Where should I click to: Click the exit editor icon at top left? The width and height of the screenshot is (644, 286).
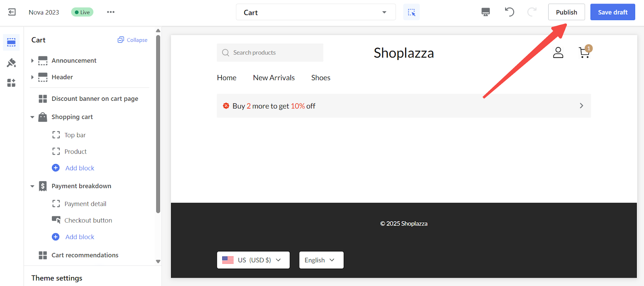pyautogui.click(x=12, y=12)
